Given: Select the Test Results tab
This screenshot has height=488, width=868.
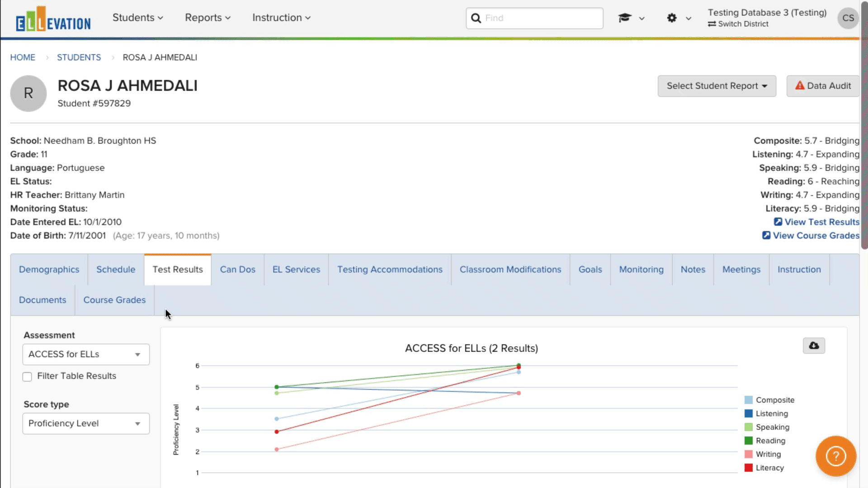Looking at the screenshot, I should coord(178,269).
